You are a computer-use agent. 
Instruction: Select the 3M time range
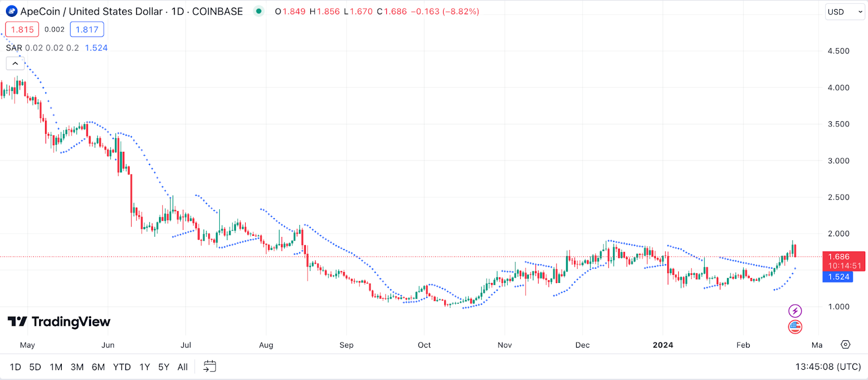[77, 367]
